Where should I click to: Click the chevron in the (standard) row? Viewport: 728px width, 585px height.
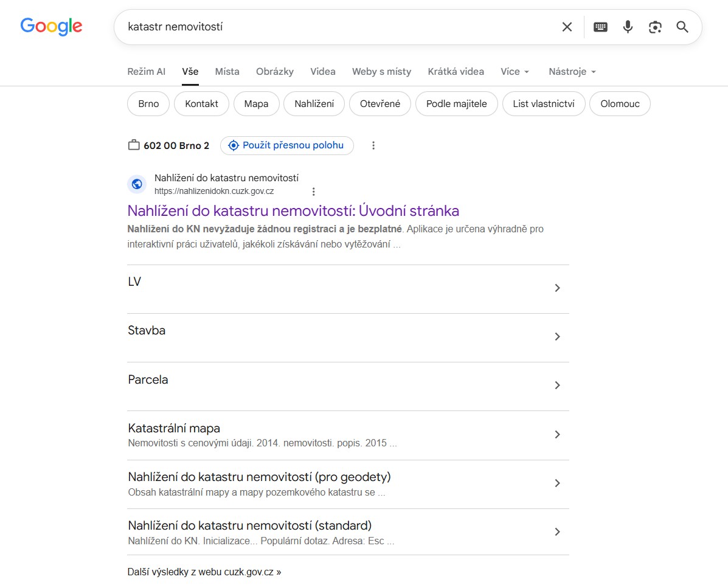[558, 532]
